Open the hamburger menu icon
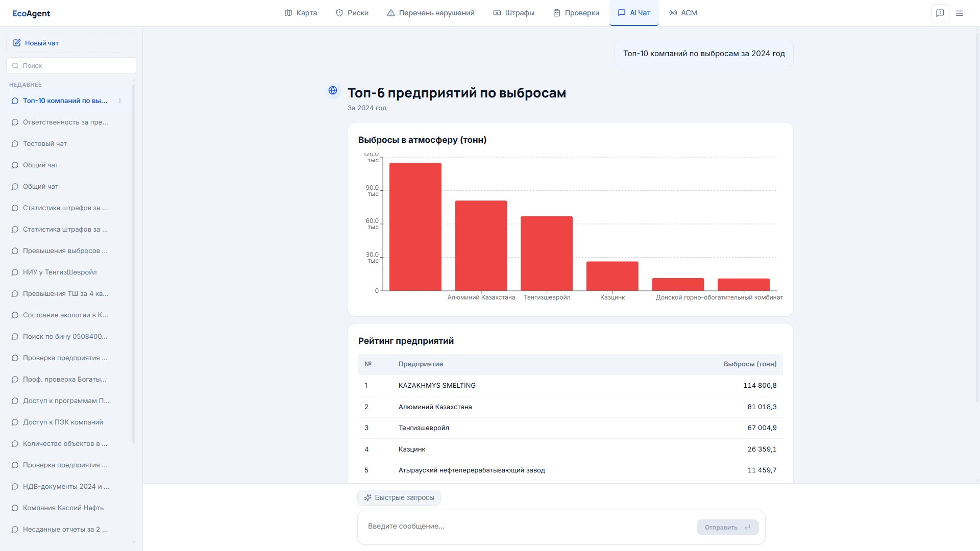This screenshot has height=551, width=980. pos(960,13)
